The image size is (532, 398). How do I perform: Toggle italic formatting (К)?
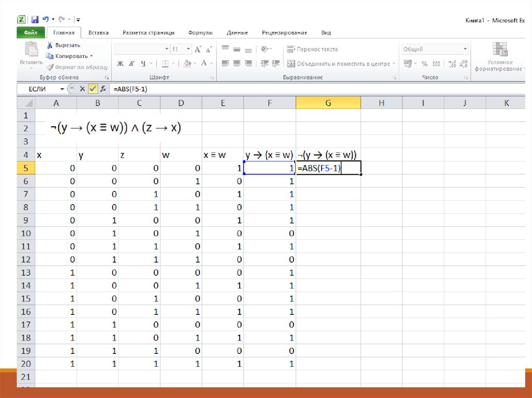point(131,64)
